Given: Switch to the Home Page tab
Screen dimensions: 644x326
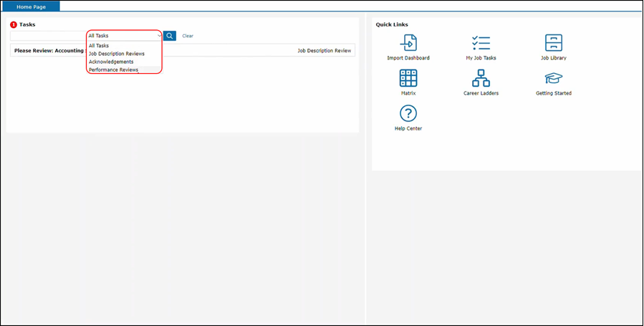Looking at the screenshot, I should [x=31, y=6].
